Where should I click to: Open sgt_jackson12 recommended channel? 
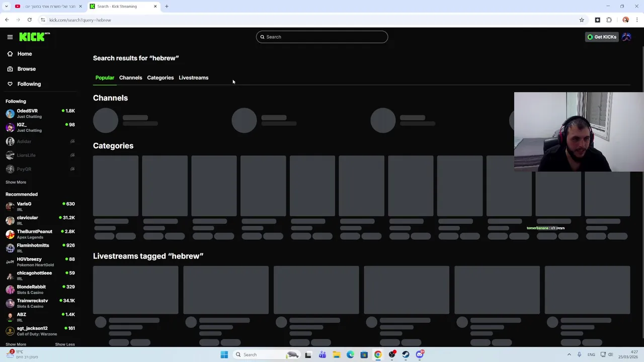pyautogui.click(x=40, y=331)
